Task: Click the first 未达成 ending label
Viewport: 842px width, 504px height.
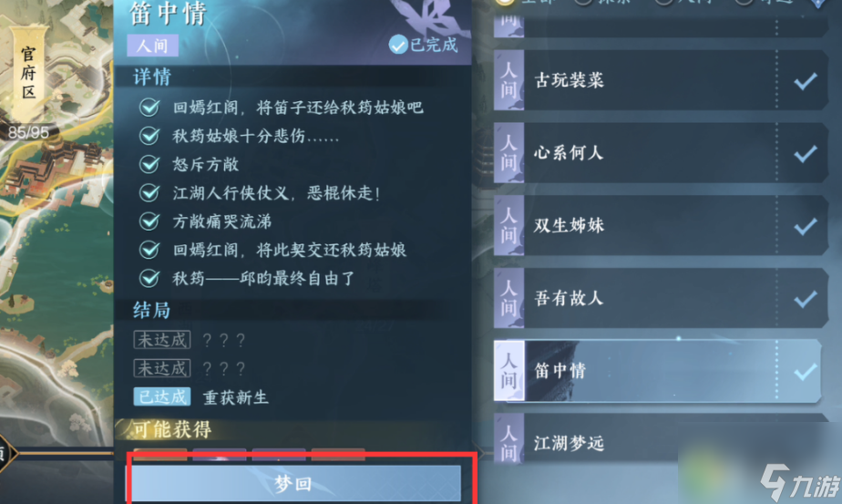Action: coord(161,340)
